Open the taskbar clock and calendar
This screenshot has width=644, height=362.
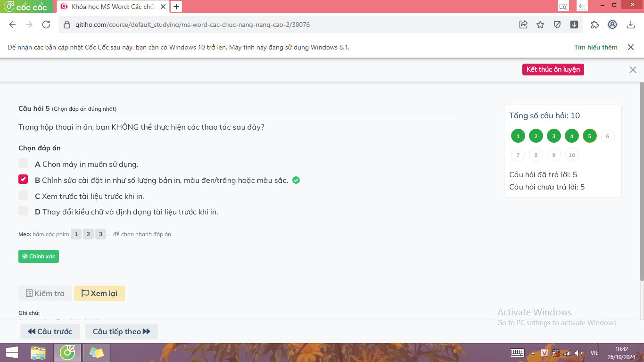pyautogui.click(x=622, y=353)
